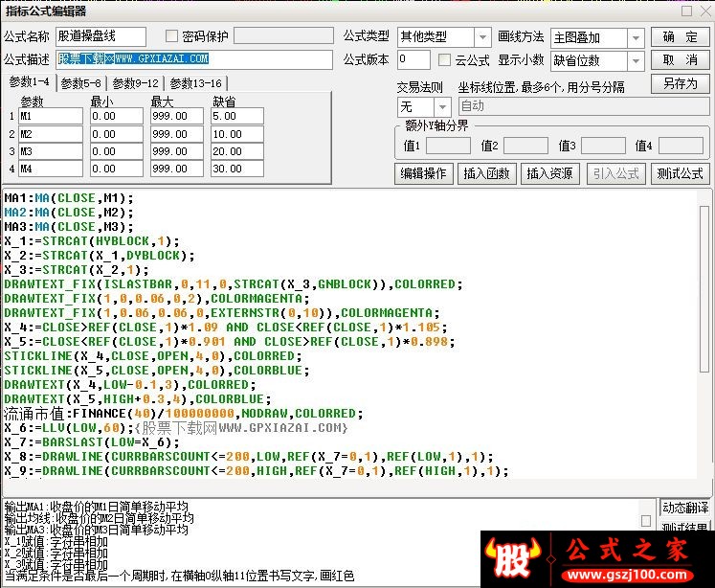715x588 pixels.
Task: Toggle the 云公式 checkbox
Action: [445, 60]
